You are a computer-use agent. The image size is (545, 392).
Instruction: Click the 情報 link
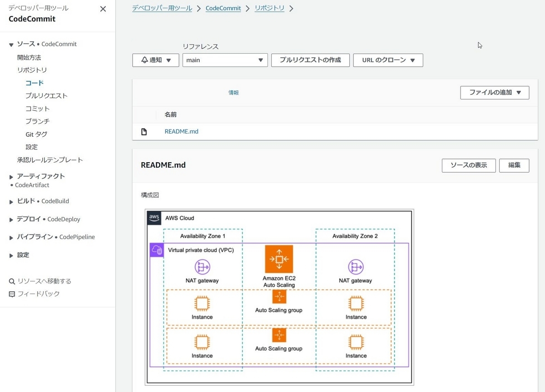point(233,93)
